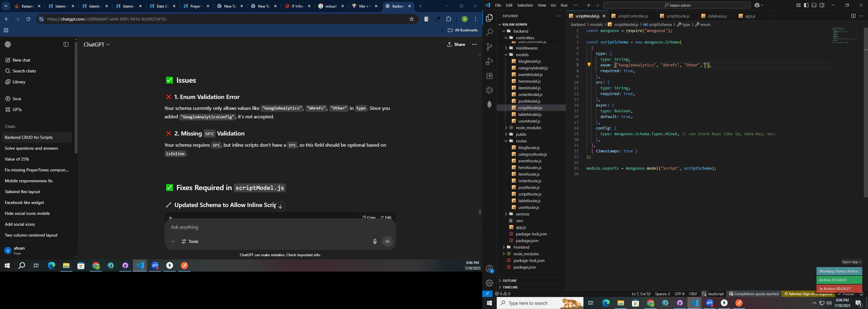Click the ChatGPT page vertical scrollbar
This screenshot has height=309, width=868.
(480, 212)
